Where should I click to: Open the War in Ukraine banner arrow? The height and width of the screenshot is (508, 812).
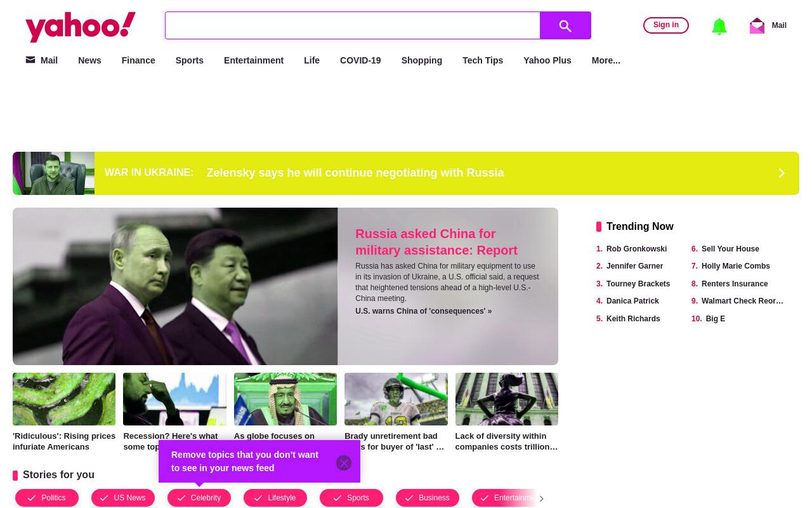[782, 173]
